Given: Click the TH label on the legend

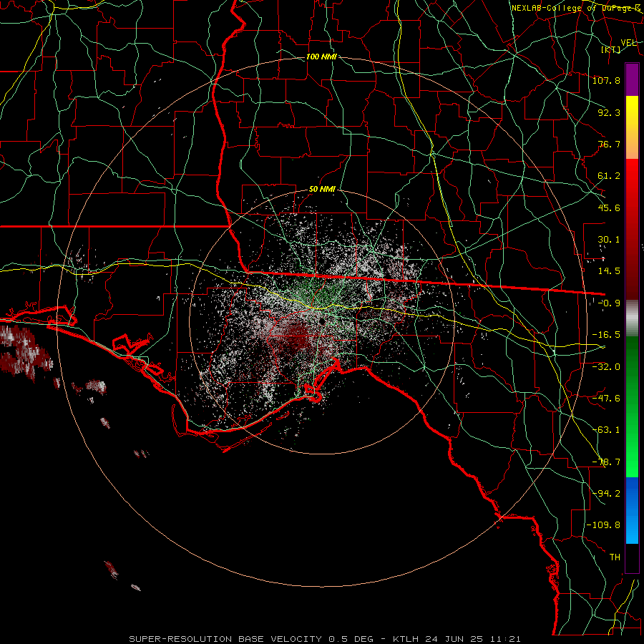Looking at the screenshot, I should (615, 557).
